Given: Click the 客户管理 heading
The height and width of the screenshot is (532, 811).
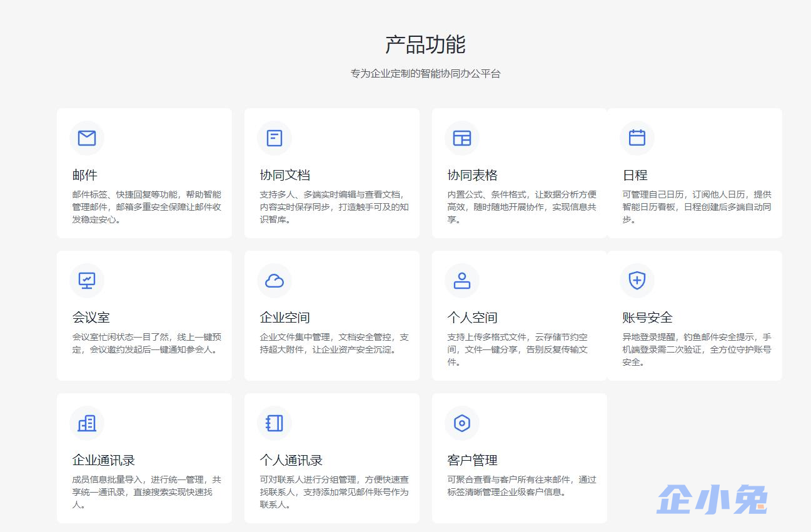Looking at the screenshot, I should tap(472, 460).
